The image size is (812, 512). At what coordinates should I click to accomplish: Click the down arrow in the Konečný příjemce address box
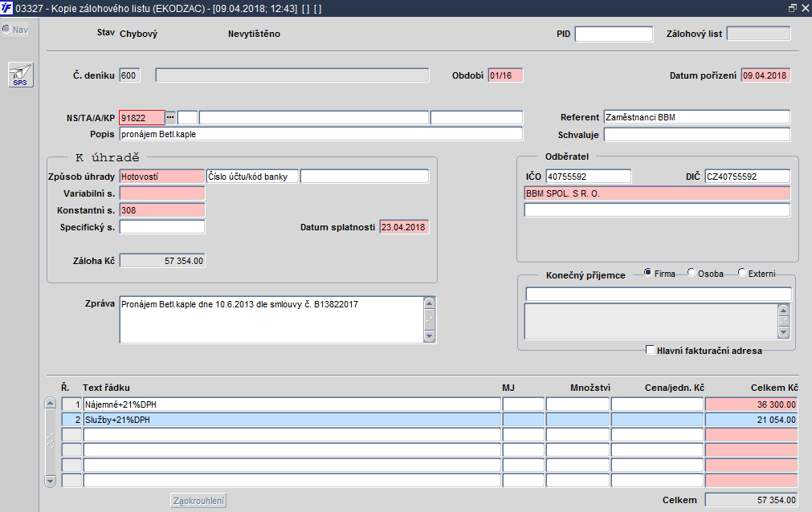tap(784, 332)
